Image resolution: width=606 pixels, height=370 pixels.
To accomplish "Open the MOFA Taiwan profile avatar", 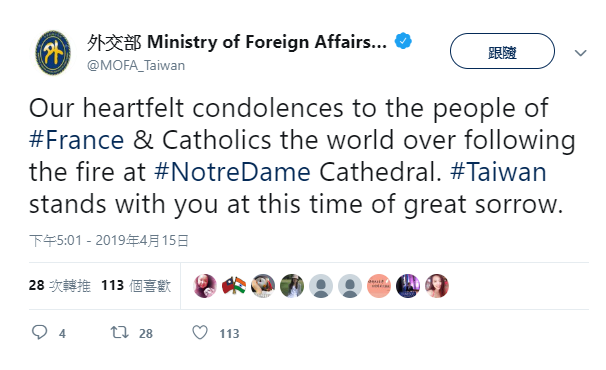I will click(53, 53).
